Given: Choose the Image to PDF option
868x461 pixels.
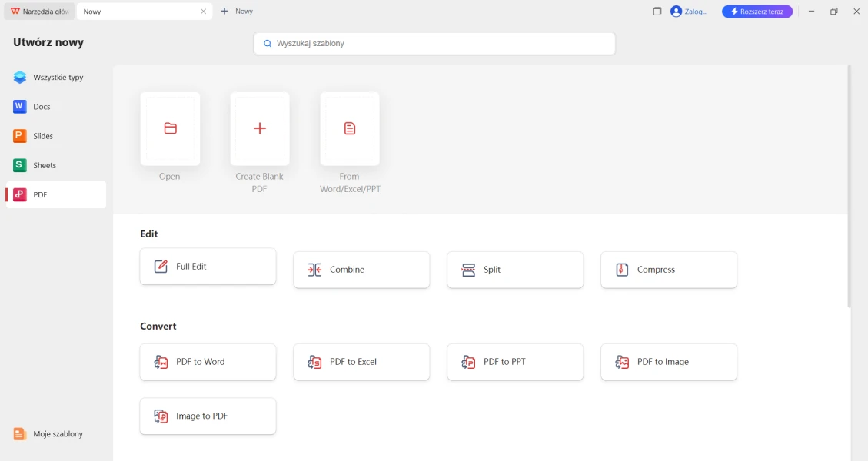Looking at the screenshot, I should point(208,416).
